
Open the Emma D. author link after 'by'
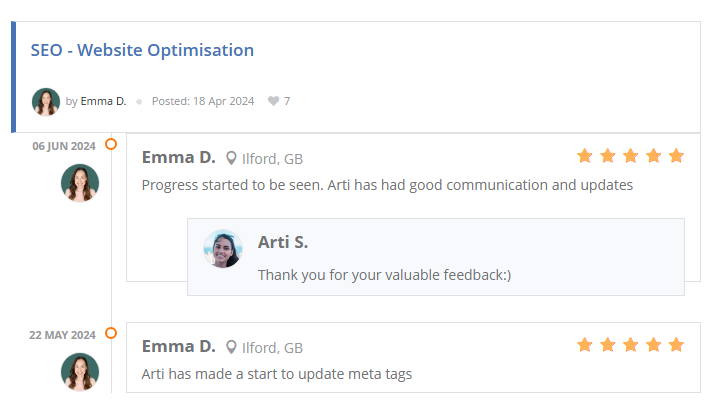(x=103, y=101)
